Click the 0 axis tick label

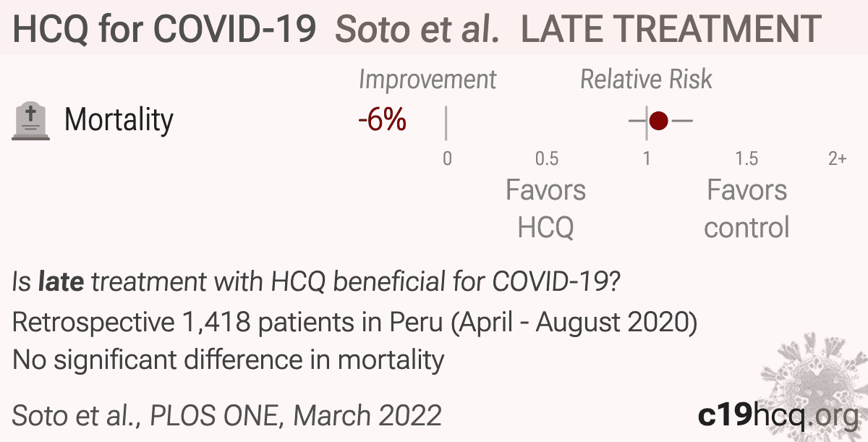[447, 159]
